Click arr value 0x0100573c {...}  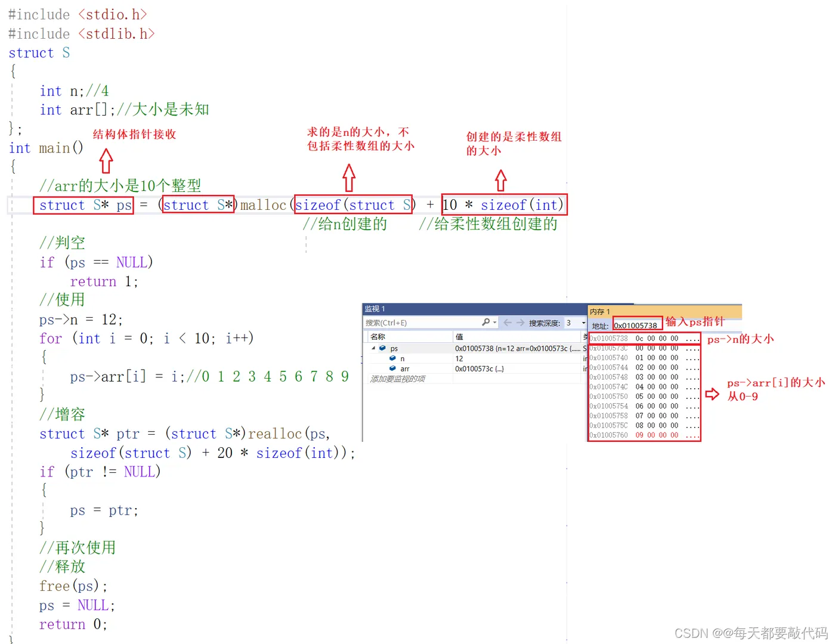(480, 369)
